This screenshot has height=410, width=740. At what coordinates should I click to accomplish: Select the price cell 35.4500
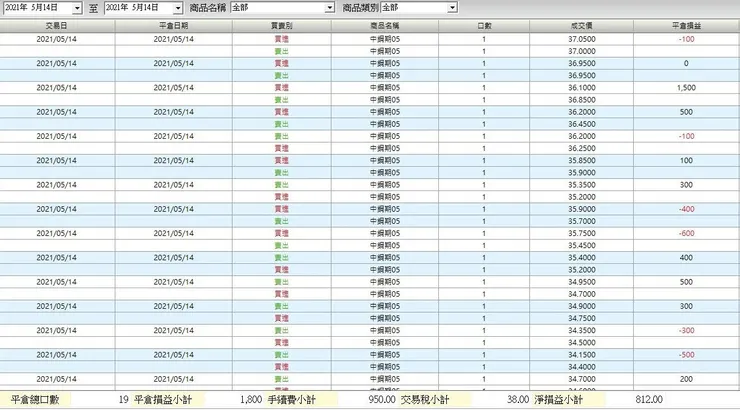[581, 246]
